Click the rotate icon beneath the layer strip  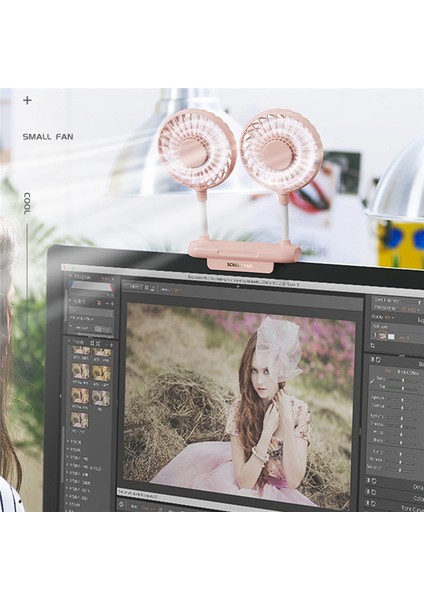(373, 346)
